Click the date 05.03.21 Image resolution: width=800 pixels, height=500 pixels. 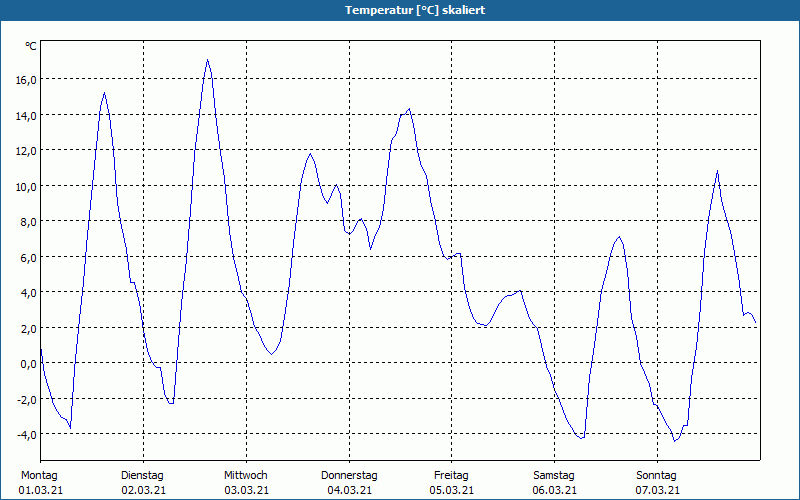[452, 490]
